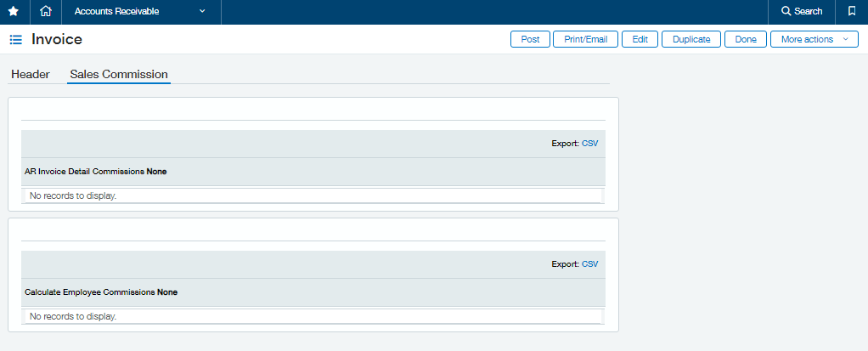Duplicate the invoice

(x=691, y=39)
